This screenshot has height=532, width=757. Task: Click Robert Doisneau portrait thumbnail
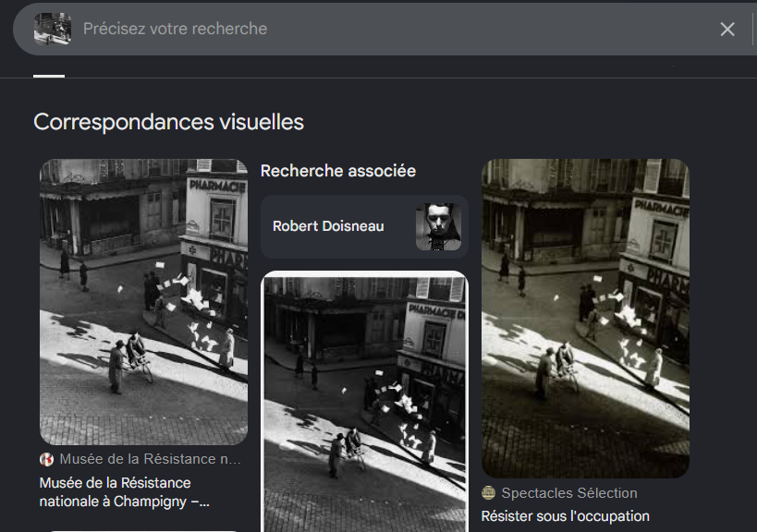tap(438, 226)
